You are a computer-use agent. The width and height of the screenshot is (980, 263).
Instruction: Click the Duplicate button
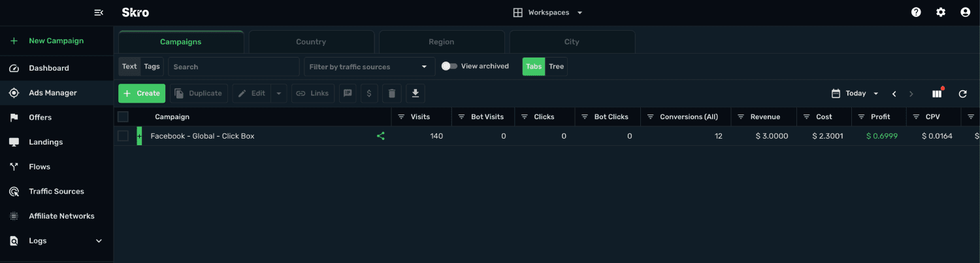coord(199,94)
